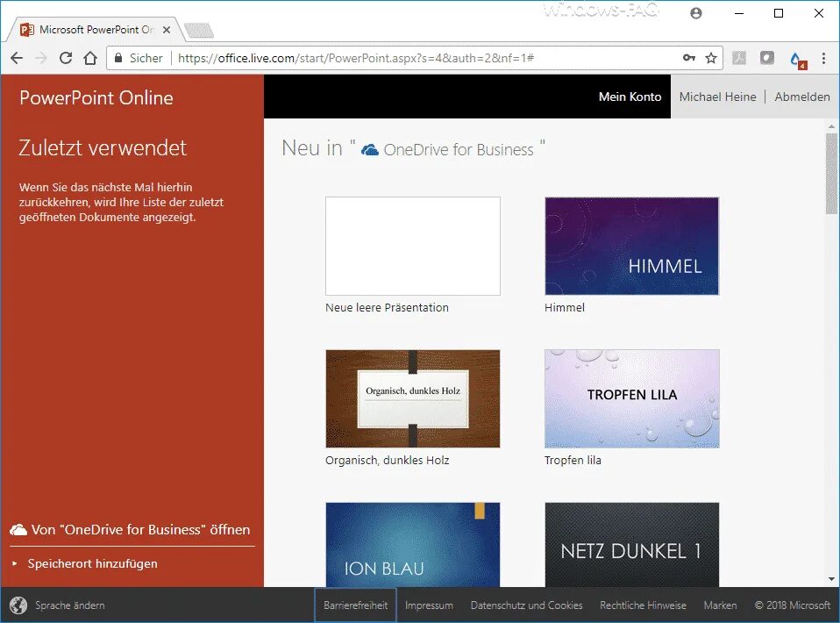Select the Microsoft PowerPoint Online tab

point(96,30)
